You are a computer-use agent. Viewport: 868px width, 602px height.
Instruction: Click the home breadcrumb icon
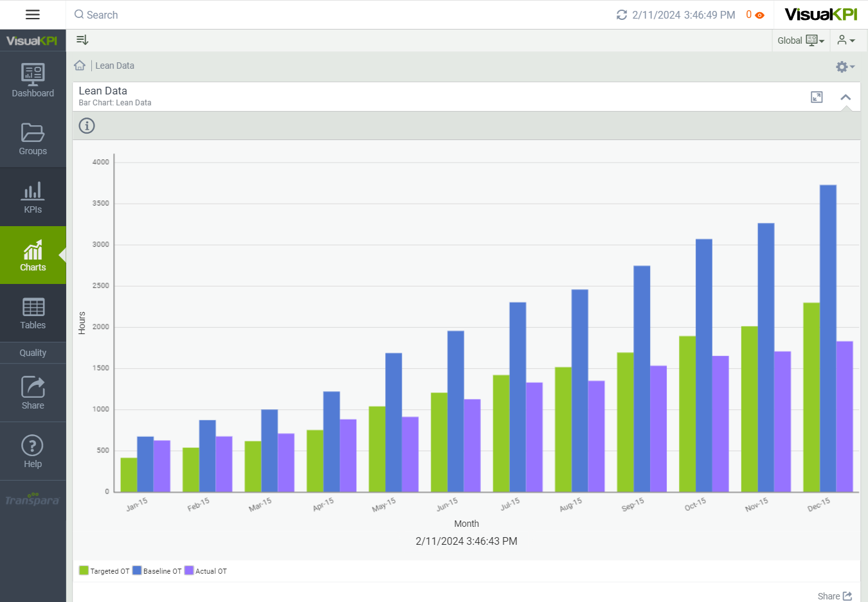(80, 66)
